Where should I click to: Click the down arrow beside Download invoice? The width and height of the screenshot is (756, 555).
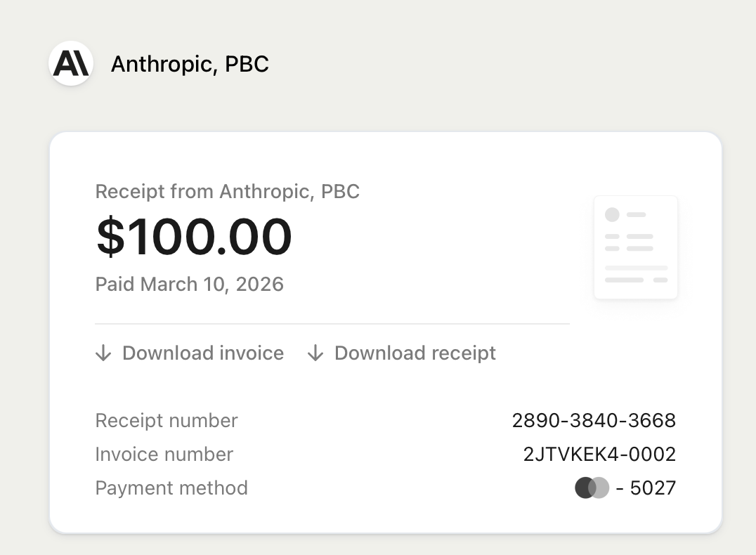pyautogui.click(x=103, y=353)
